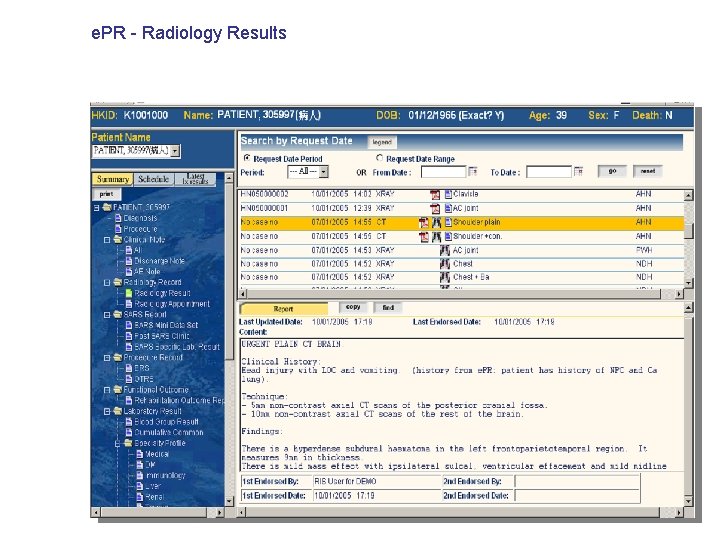Collapse the SARS Record tree node
Image resolution: width=720 pixels, height=540 pixels.
[107, 315]
